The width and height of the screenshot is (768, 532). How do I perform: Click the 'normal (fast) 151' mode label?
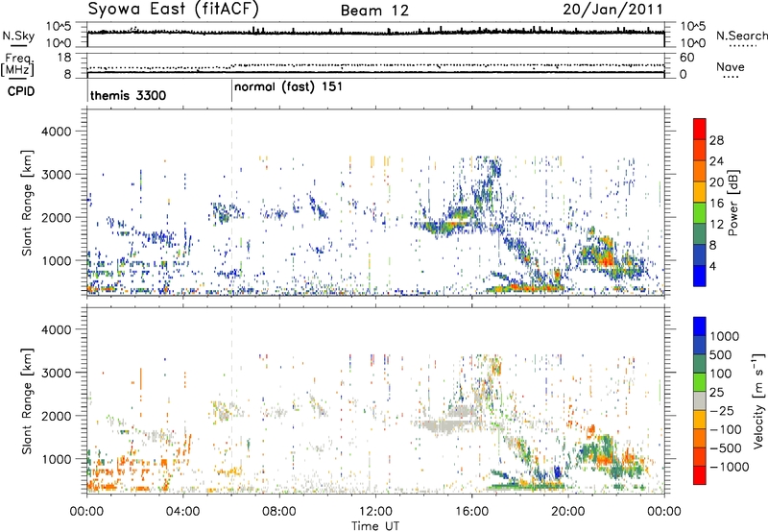tap(288, 87)
